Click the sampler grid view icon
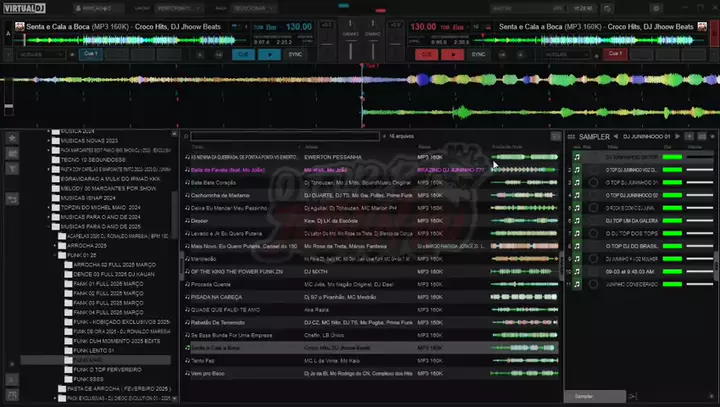The image size is (720, 407). pos(571,137)
